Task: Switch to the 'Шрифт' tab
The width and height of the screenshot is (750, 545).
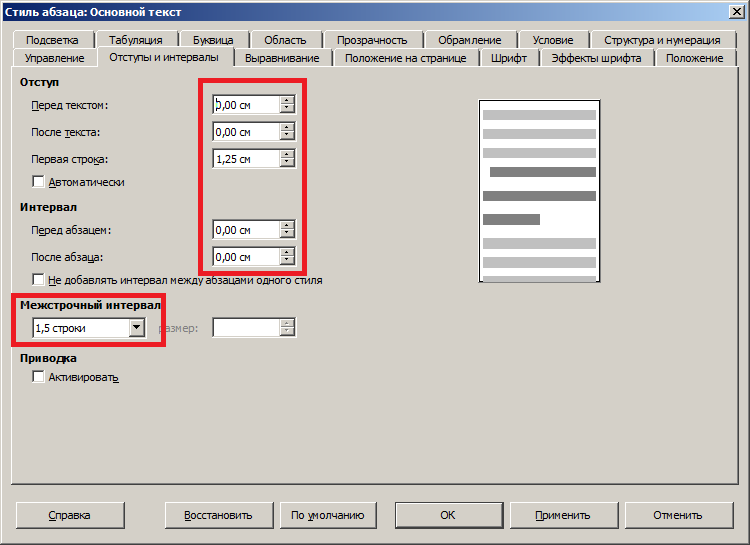Action: click(509, 58)
